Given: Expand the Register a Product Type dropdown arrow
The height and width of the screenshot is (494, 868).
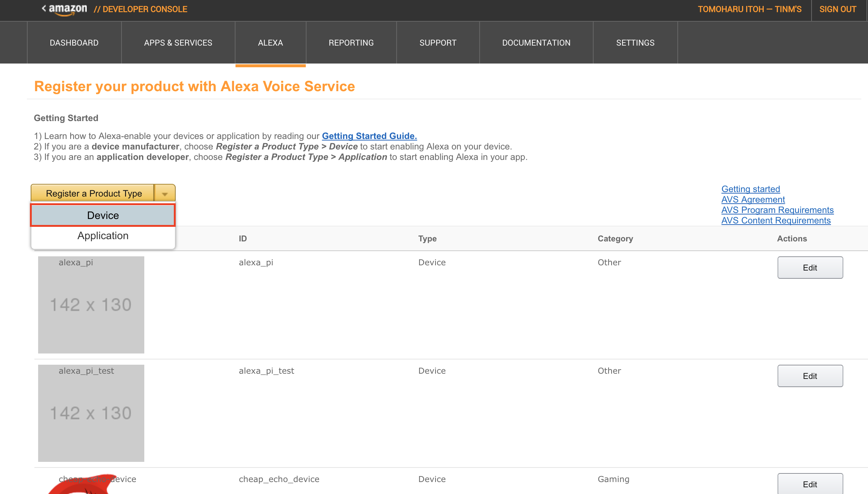Looking at the screenshot, I should point(164,194).
